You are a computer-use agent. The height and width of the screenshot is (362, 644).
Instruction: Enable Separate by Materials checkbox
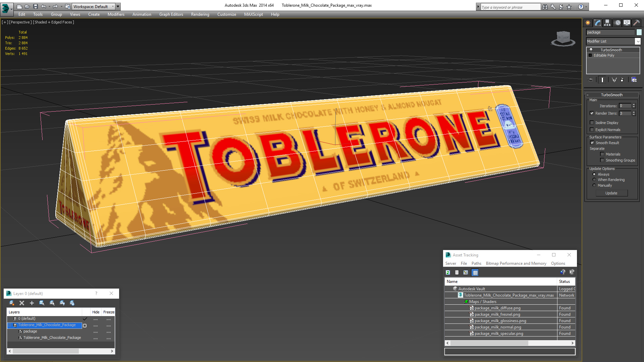(x=602, y=154)
